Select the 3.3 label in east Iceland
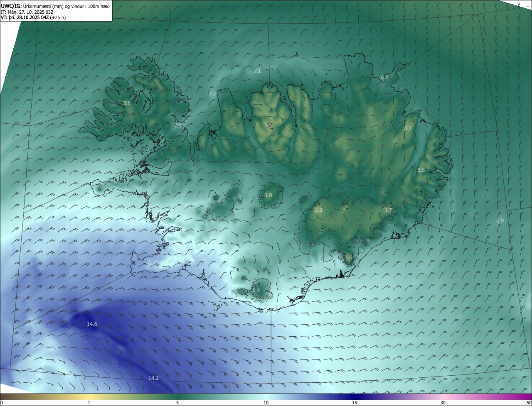 [408, 128]
